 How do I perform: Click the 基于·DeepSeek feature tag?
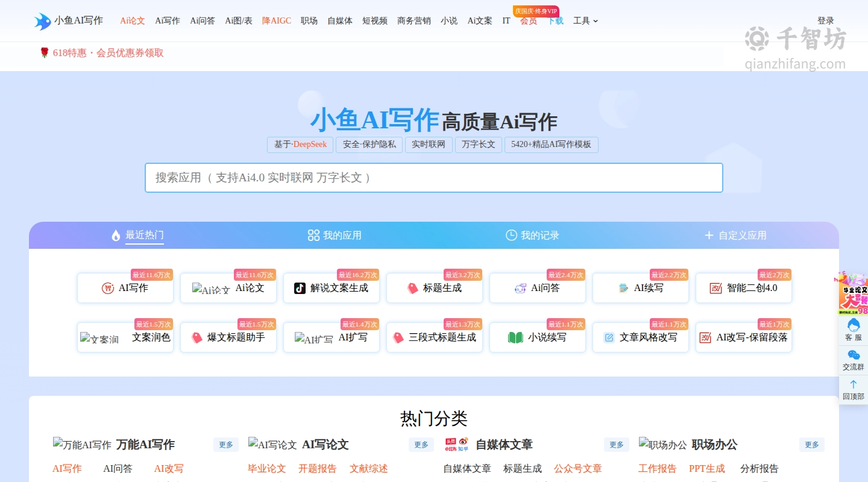point(300,145)
